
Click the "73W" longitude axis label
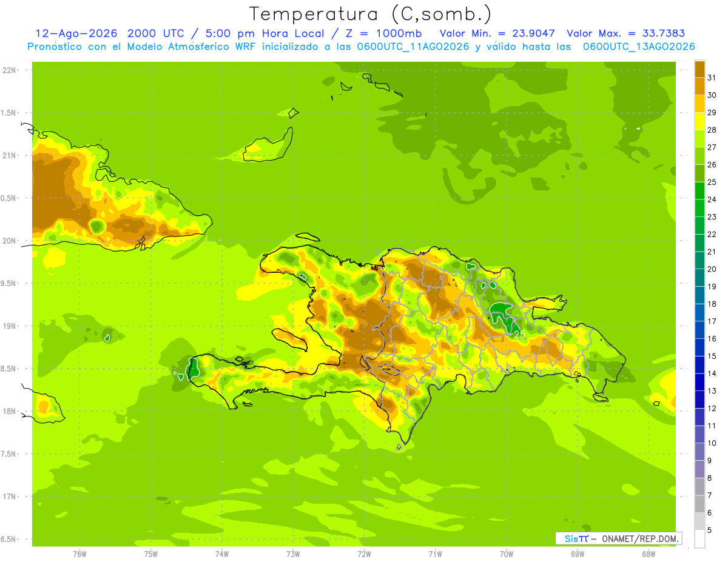click(293, 554)
